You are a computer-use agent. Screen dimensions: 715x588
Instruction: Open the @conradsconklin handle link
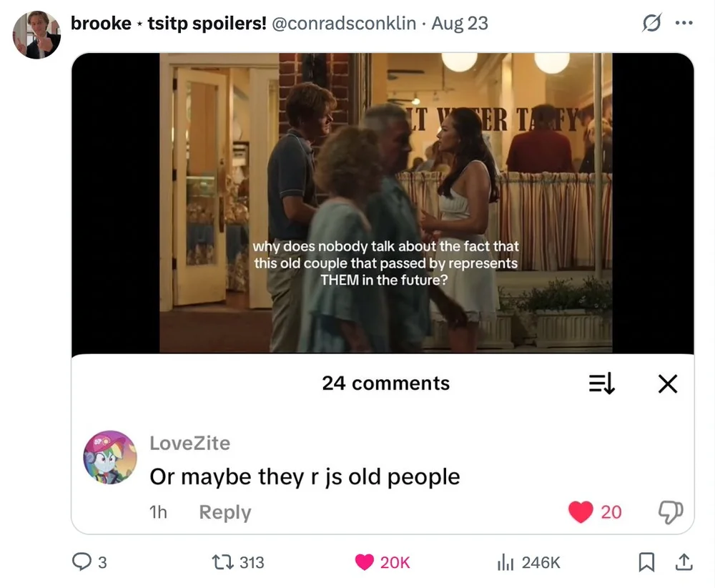point(344,24)
